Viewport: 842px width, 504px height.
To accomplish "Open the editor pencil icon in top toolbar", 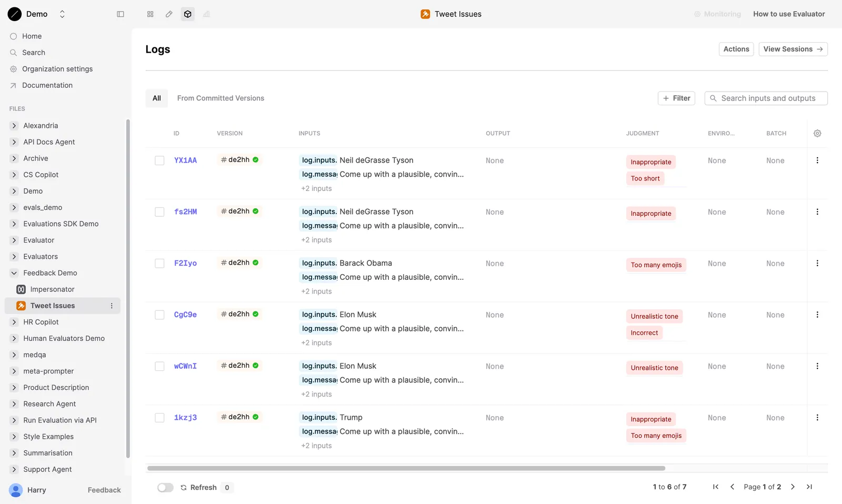I will point(169,14).
